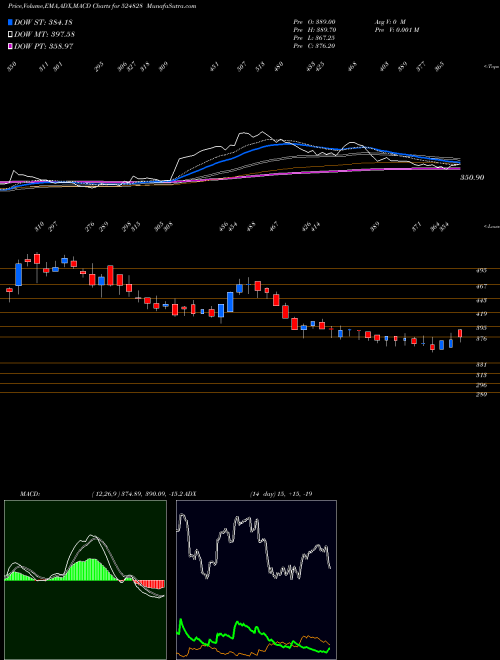Click the MACD: panel heading
Viewport: 500px width, 660px height.
(x=29, y=494)
